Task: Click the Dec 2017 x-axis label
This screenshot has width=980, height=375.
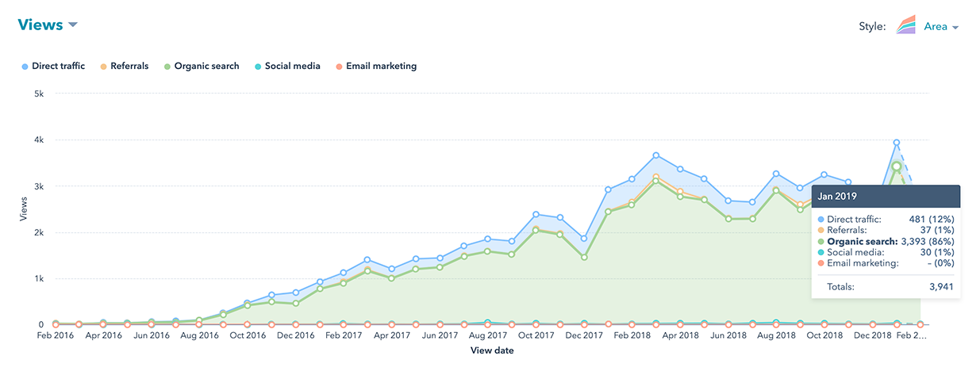Action: pyautogui.click(x=584, y=336)
